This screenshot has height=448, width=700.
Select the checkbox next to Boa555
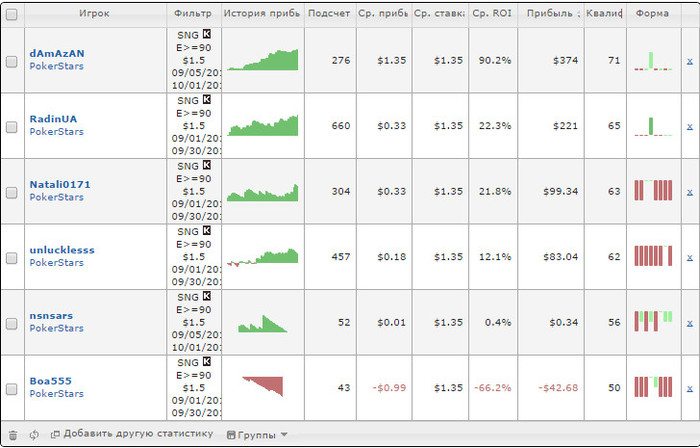tap(12, 388)
